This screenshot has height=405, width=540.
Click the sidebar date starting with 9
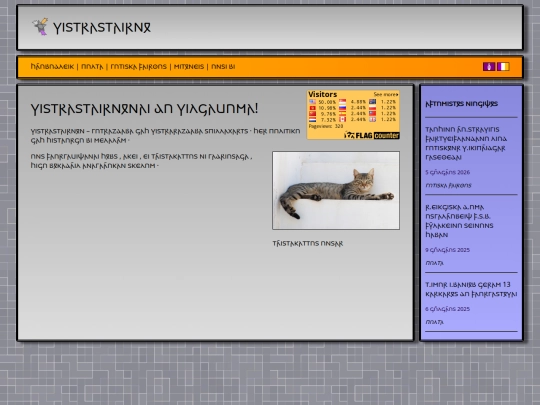point(447,250)
